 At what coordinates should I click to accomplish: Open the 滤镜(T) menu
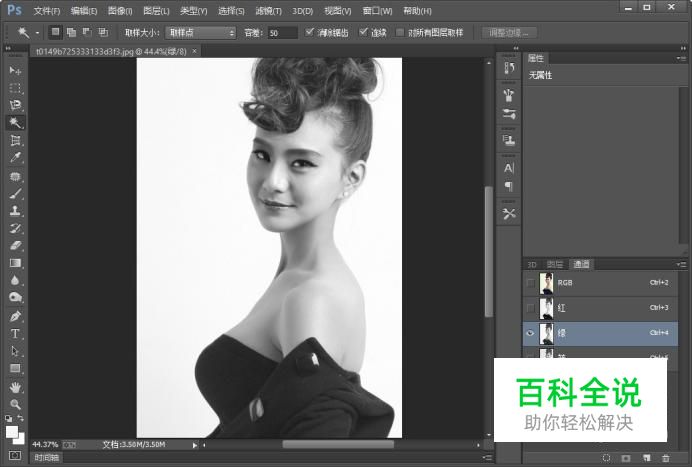269,11
